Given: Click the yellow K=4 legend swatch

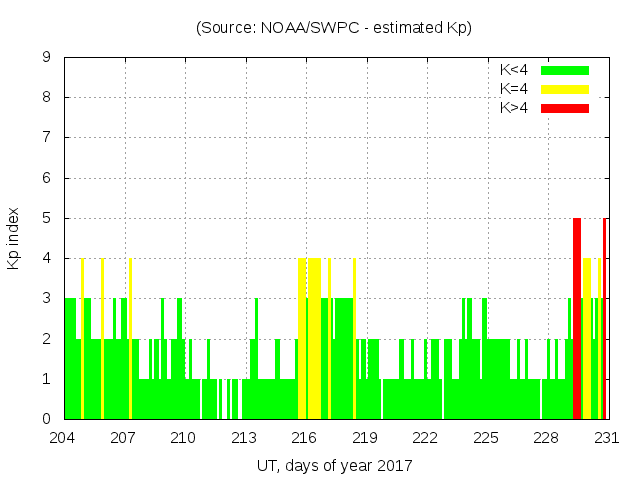Looking at the screenshot, I should [565, 89].
